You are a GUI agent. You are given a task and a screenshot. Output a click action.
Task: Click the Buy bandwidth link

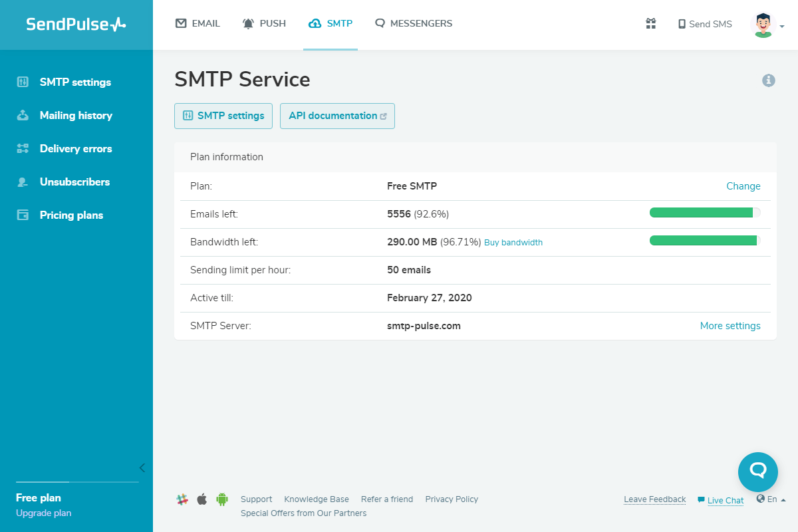click(x=513, y=243)
